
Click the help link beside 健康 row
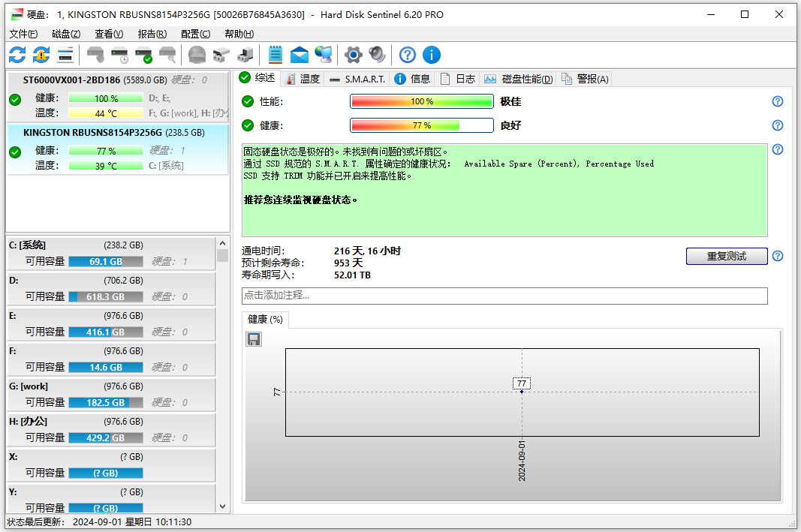coord(777,125)
